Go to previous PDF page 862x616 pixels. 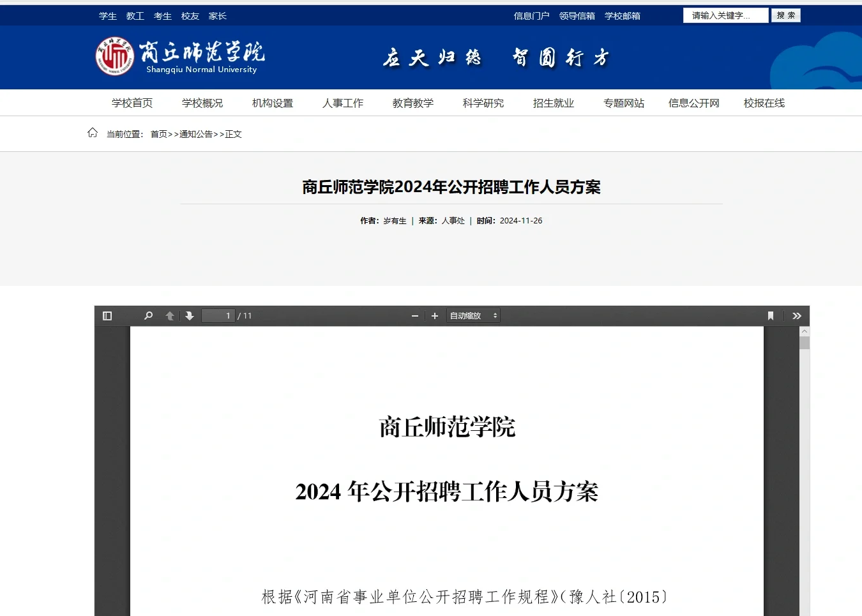click(170, 316)
